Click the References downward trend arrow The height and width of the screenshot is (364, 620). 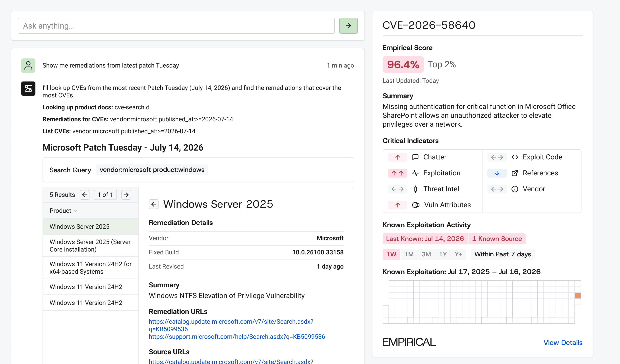click(497, 173)
